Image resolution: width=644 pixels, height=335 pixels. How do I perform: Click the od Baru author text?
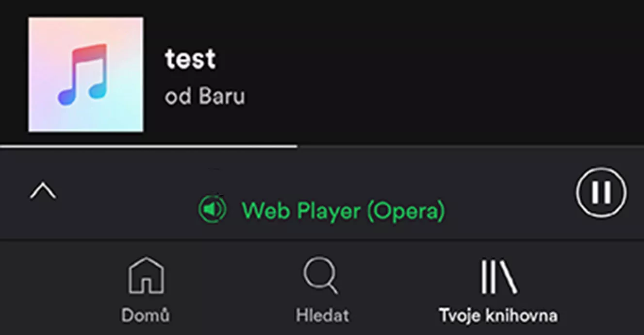coord(205,97)
